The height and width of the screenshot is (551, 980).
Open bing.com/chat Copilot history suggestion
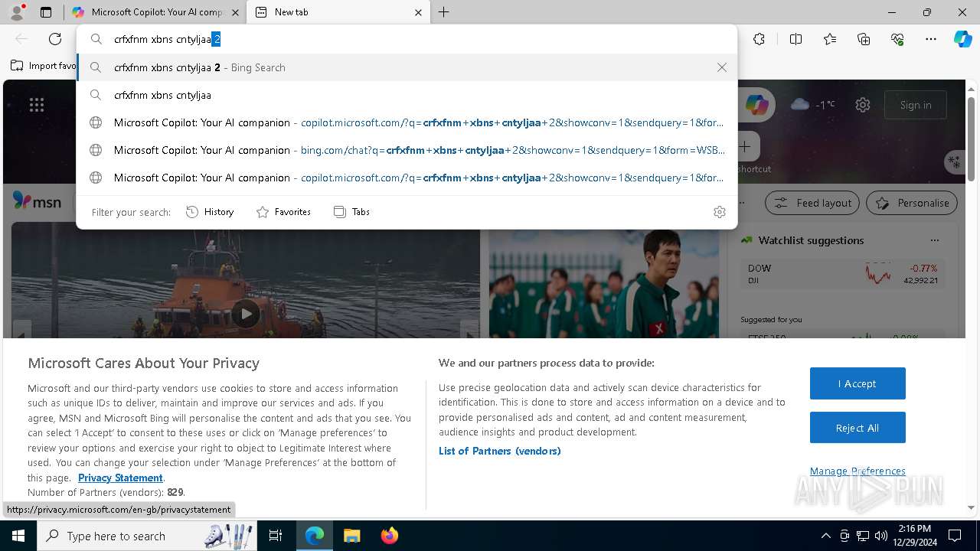pos(407,150)
